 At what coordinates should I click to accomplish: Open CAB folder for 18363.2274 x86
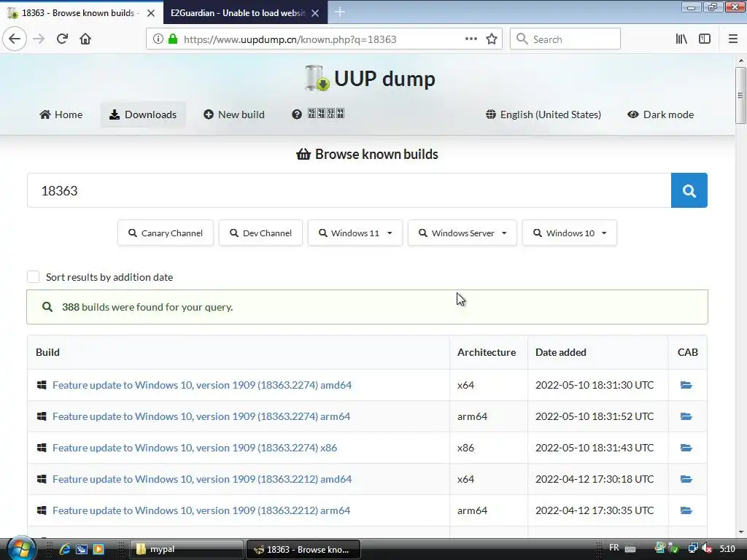click(686, 448)
